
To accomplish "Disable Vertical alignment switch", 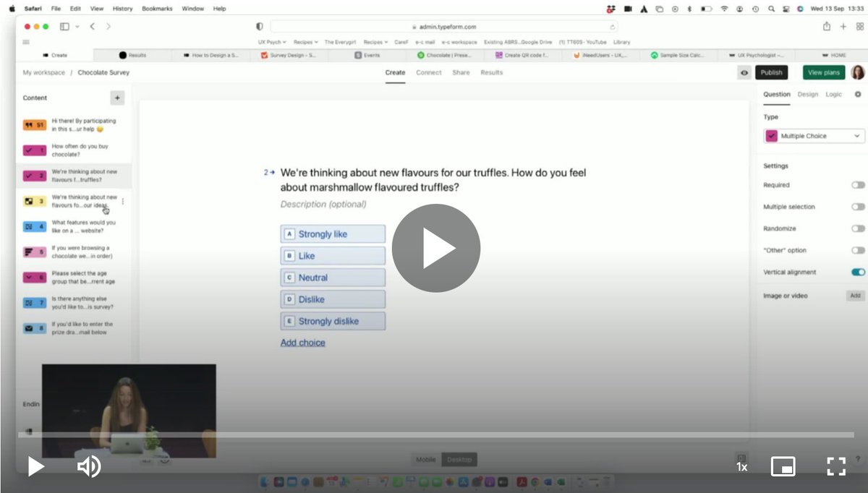I will pos(858,272).
